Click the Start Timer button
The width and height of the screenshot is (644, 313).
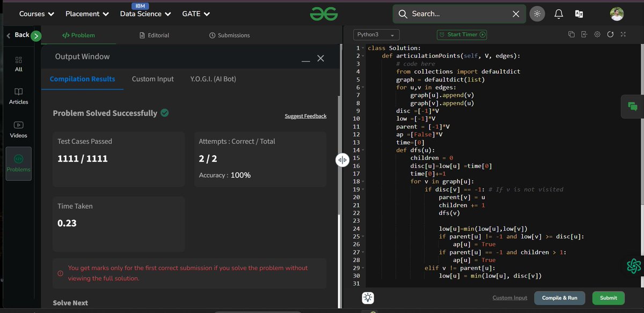coord(462,34)
